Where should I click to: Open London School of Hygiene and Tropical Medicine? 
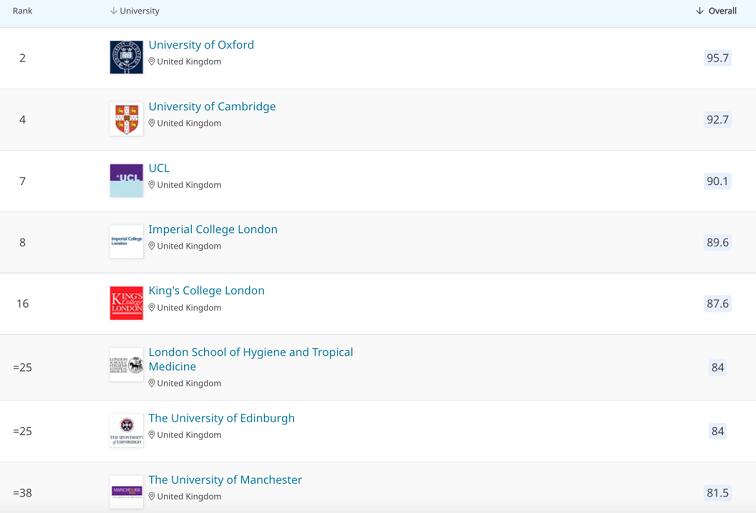click(250, 352)
